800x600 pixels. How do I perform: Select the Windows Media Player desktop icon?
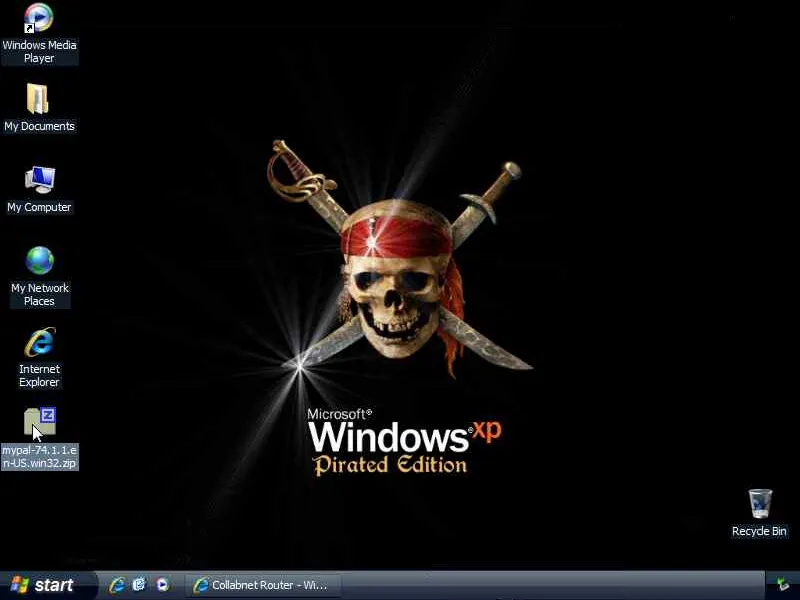coord(38,18)
